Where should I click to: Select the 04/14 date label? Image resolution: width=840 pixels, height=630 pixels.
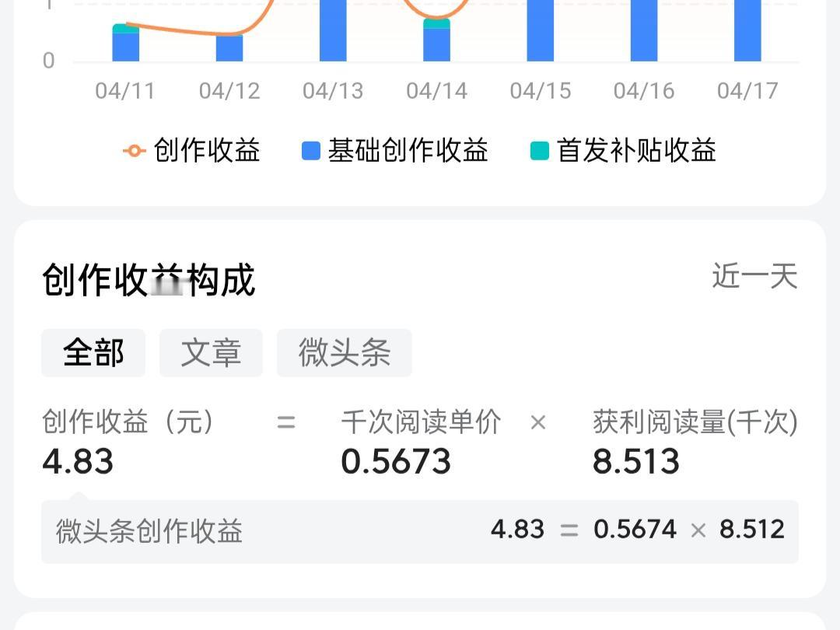436,91
